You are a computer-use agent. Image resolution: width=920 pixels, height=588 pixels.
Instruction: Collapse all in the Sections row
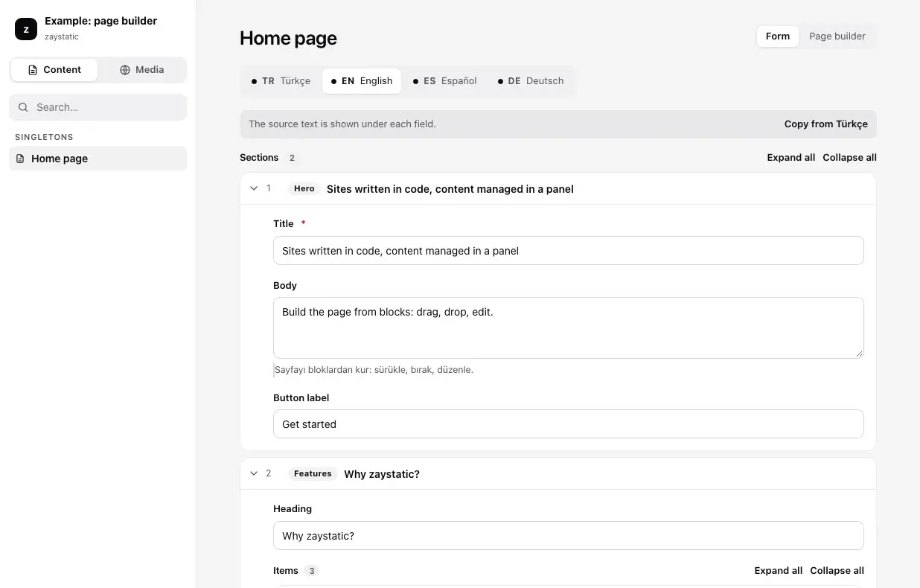pos(850,158)
